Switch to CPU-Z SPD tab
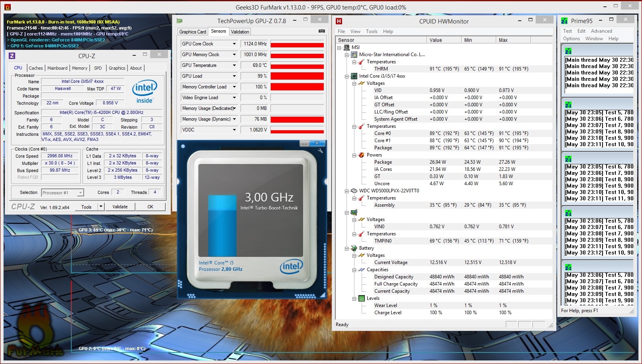The height and width of the screenshot is (364, 642). [98, 68]
